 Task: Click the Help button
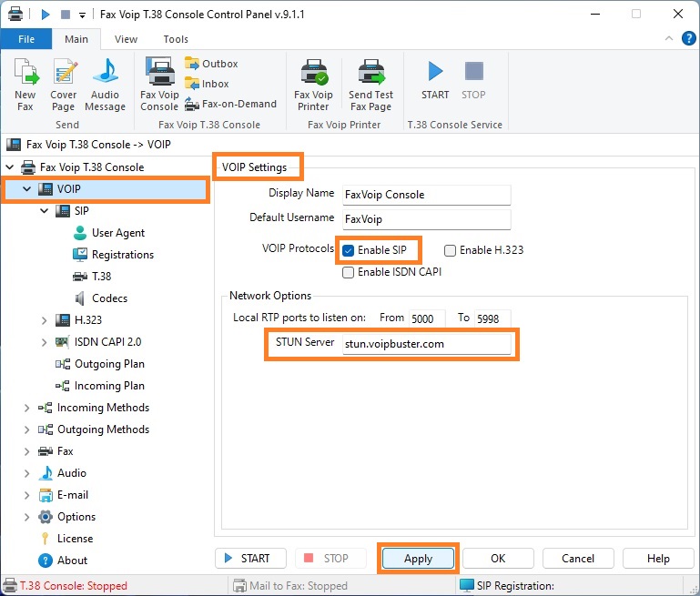658,559
